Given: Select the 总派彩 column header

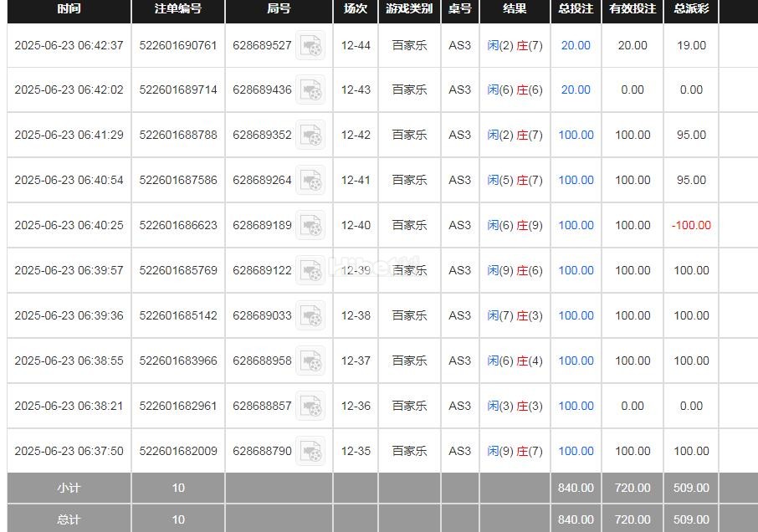Looking at the screenshot, I should [x=691, y=9].
